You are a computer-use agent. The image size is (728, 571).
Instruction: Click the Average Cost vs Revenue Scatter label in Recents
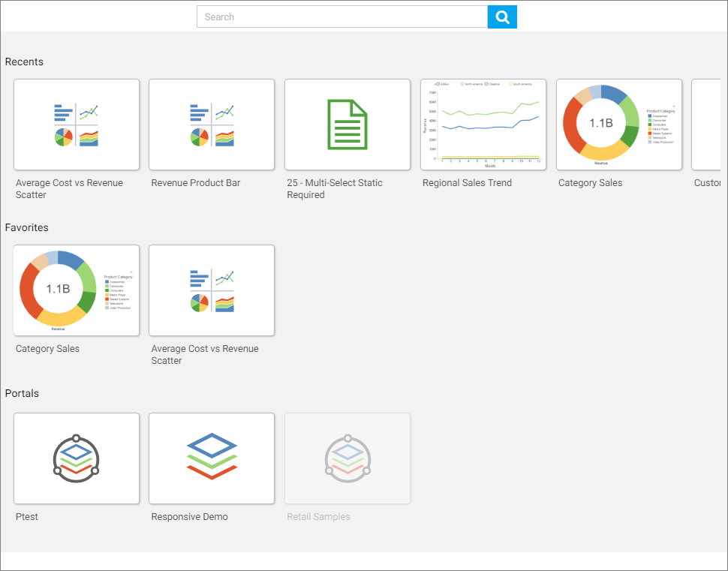[69, 189]
